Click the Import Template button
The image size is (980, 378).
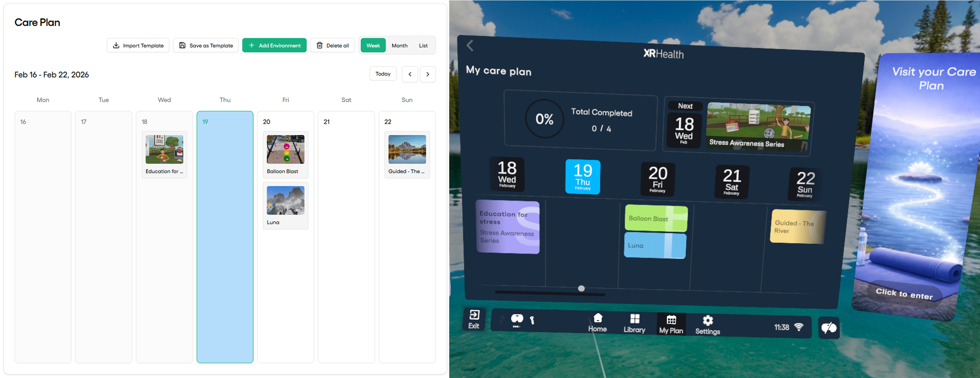point(138,45)
